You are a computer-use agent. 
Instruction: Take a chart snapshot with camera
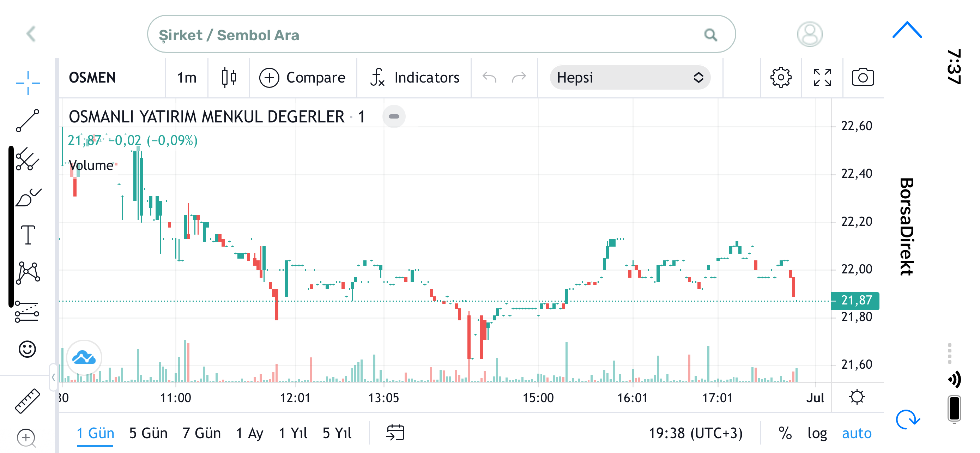[x=863, y=78]
